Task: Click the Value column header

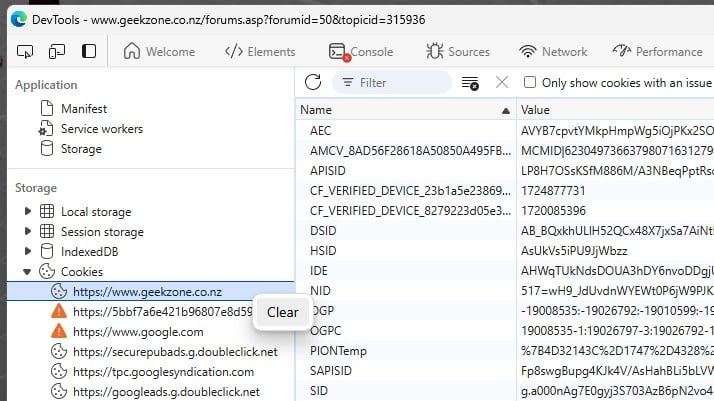Action: tap(615, 110)
